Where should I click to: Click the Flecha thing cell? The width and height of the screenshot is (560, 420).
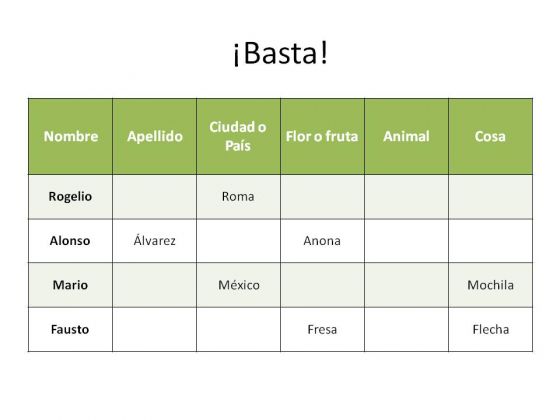tap(490, 329)
